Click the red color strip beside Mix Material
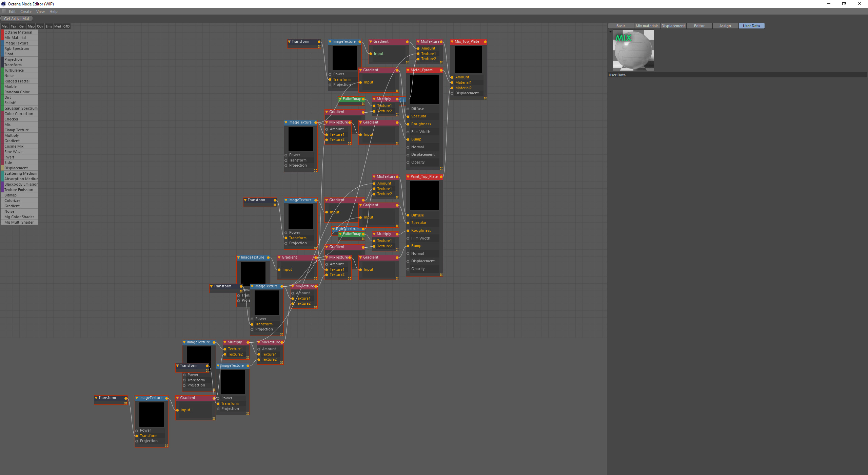Image resolution: width=868 pixels, height=475 pixels. [2, 38]
